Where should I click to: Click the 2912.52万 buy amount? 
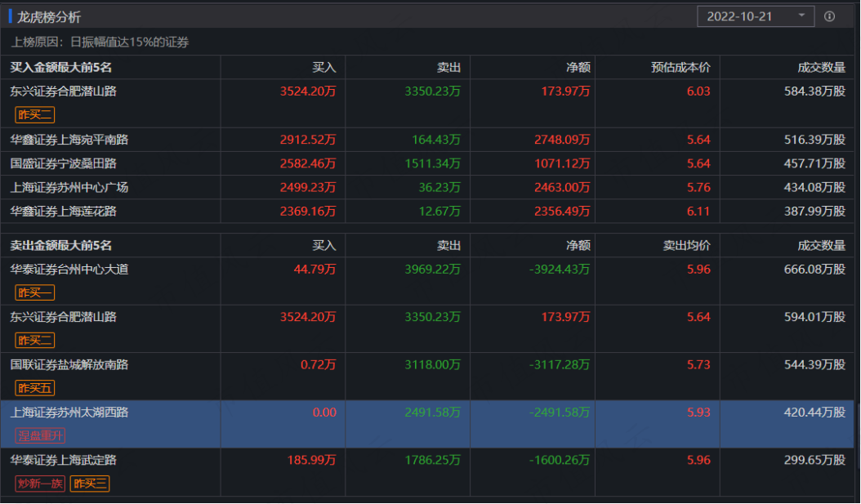(x=308, y=140)
